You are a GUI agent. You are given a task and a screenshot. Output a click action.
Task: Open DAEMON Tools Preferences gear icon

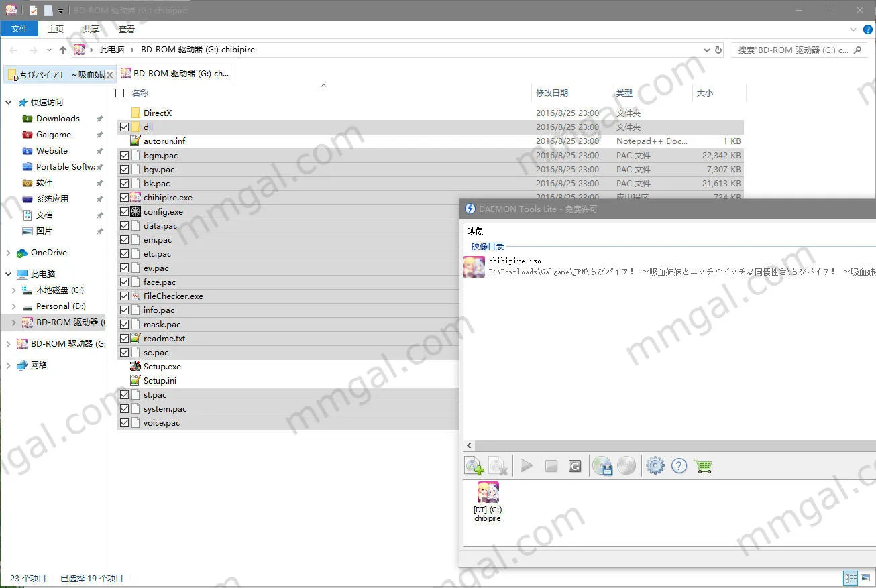coord(655,466)
